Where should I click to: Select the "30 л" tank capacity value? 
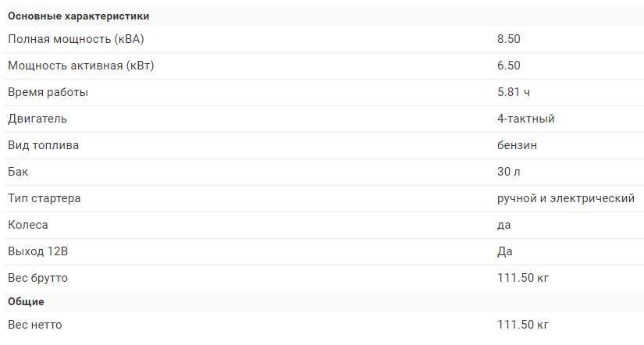pyautogui.click(x=508, y=172)
